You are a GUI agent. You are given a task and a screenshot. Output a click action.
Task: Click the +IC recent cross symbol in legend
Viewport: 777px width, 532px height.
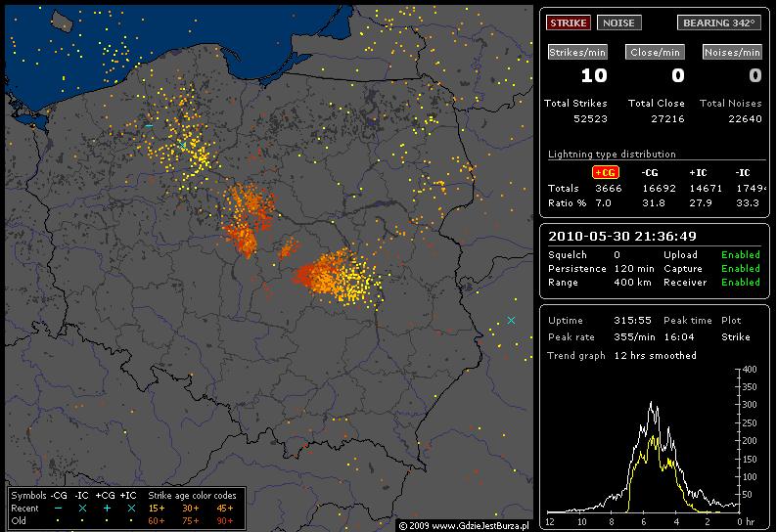coord(130,509)
